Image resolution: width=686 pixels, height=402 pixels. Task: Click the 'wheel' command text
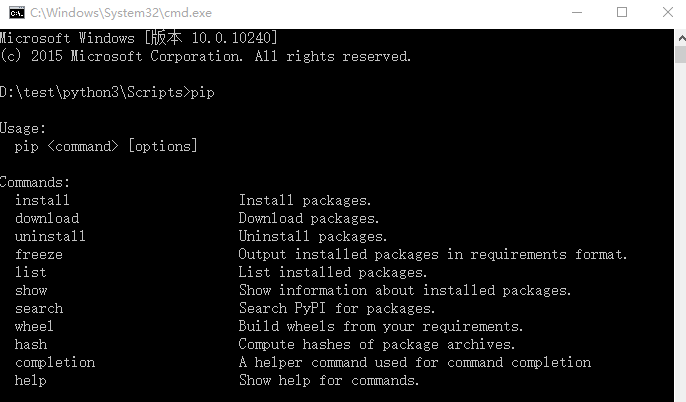(34, 326)
